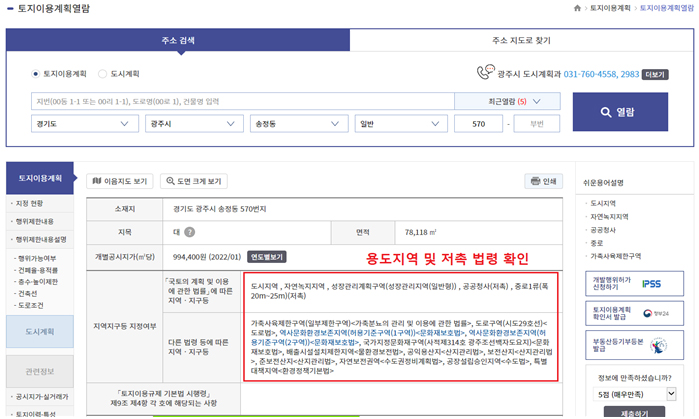Click the 부동산등기부등본 발급 emblem icon
The width and height of the screenshot is (699, 419).
coord(658,345)
